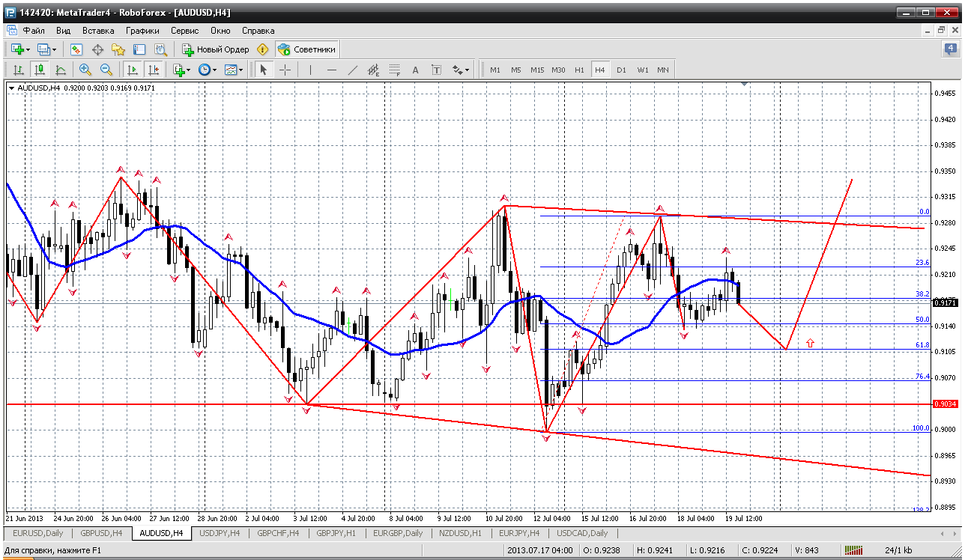This screenshot has width=965, height=560.
Task: Select the Text tool (A icon)
Action: tap(416, 70)
